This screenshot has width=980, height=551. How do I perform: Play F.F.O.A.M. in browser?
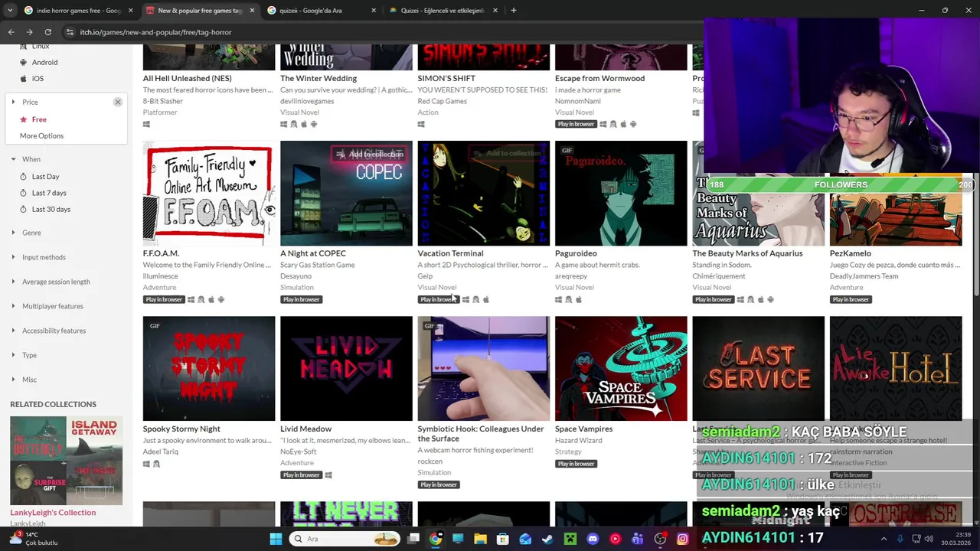[x=164, y=299]
